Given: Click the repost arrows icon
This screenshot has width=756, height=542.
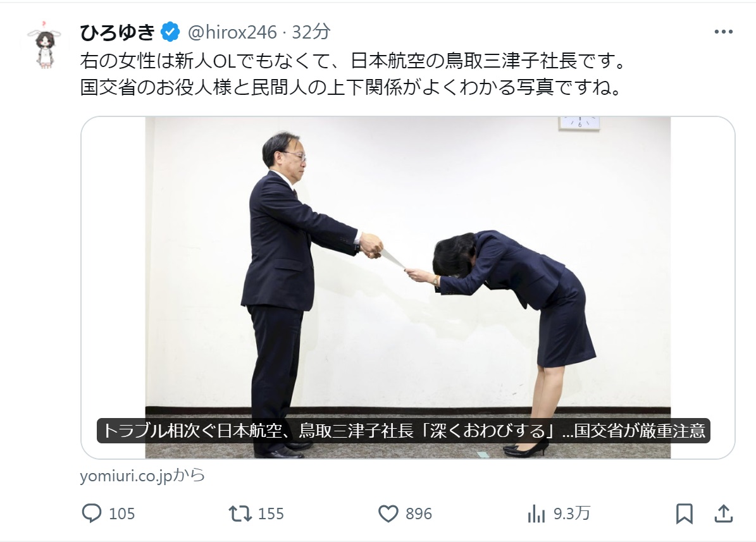Looking at the screenshot, I should [x=240, y=514].
